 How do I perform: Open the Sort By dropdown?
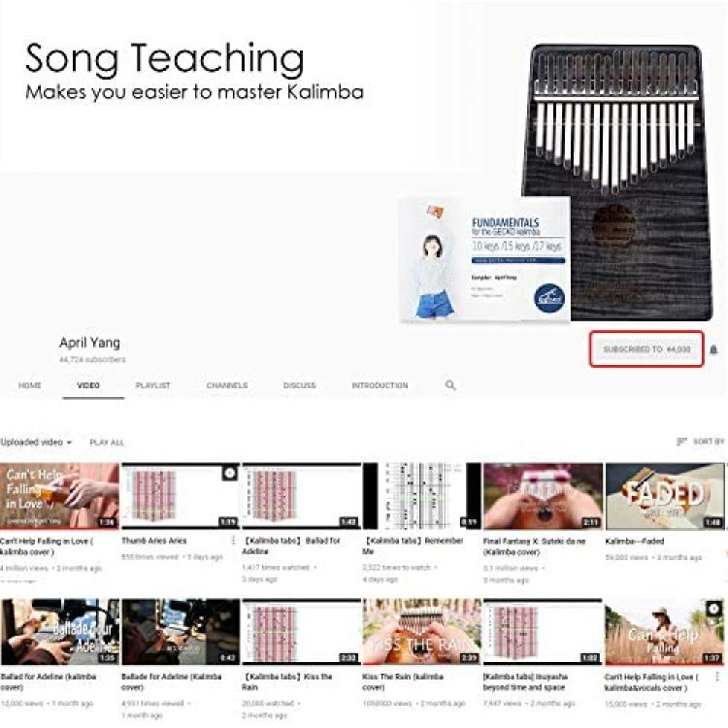[701, 441]
